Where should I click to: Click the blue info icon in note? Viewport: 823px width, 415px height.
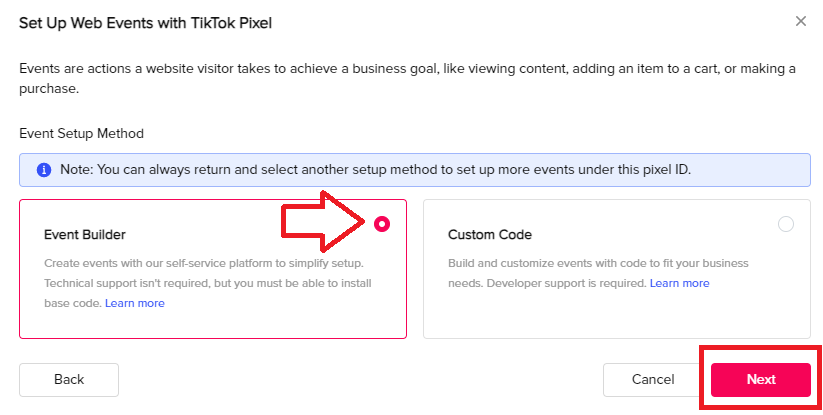[x=44, y=170]
